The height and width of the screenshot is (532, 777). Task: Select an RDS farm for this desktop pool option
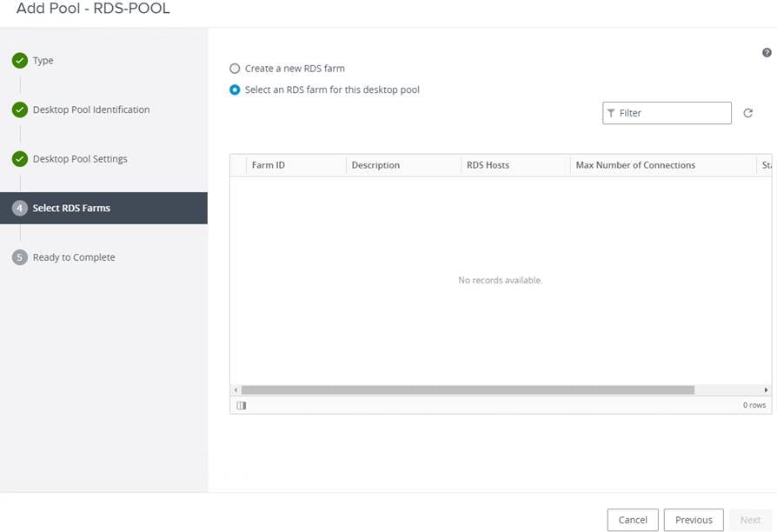coord(235,90)
